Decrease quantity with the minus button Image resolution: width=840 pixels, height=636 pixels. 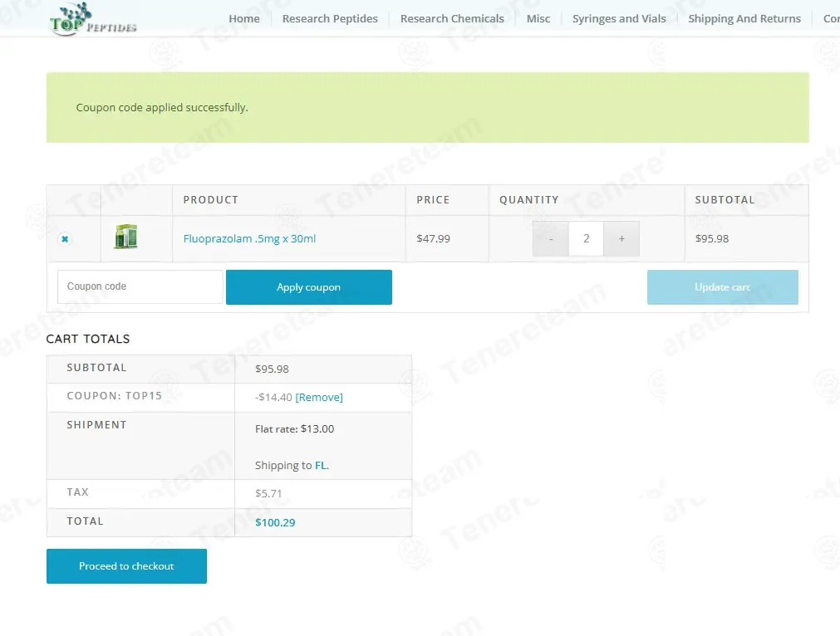tap(551, 239)
